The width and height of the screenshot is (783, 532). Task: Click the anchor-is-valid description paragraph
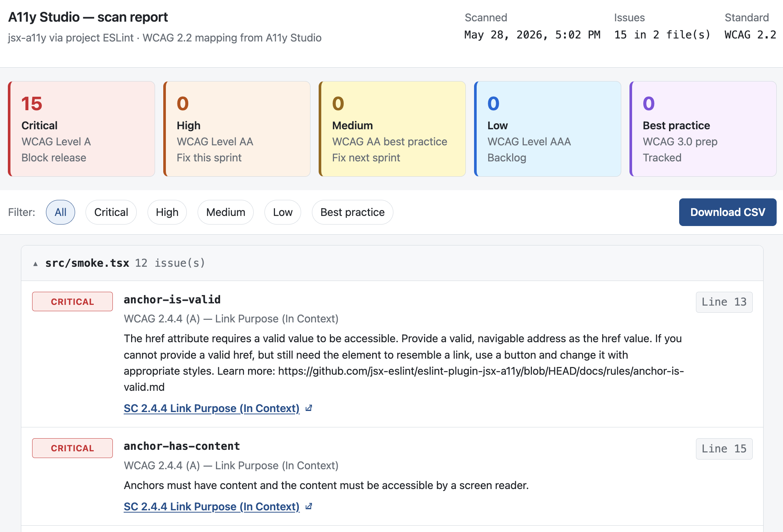(x=404, y=363)
